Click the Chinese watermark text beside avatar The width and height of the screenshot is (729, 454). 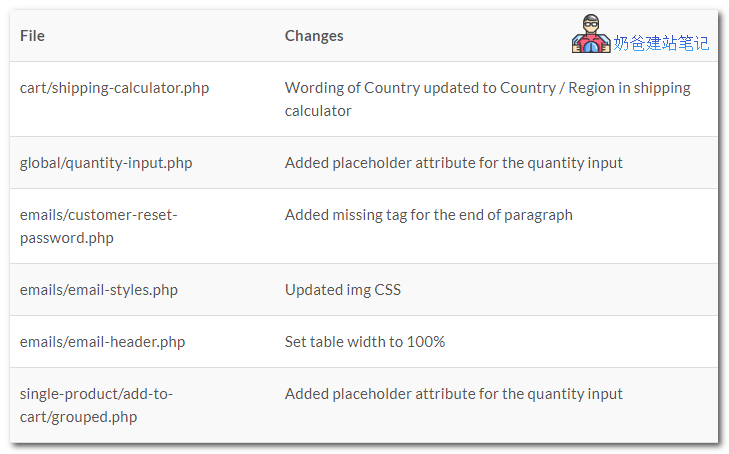point(661,43)
